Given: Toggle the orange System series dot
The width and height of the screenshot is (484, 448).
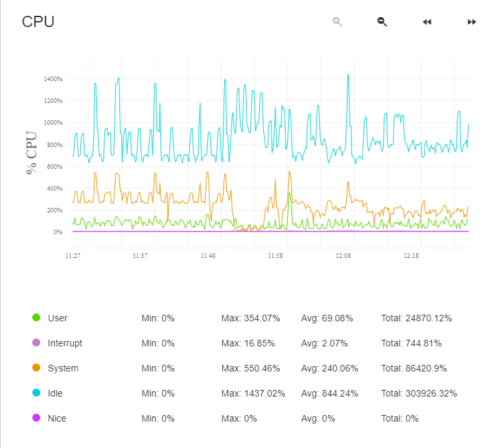Looking at the screenshot, I should [x=36, y=368].
